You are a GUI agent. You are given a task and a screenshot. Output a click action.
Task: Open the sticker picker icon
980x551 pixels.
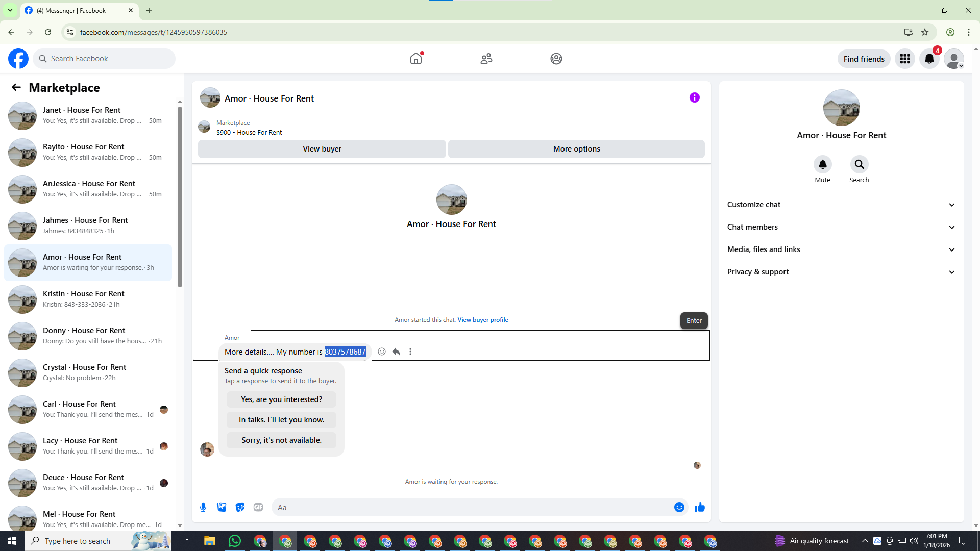240,507
